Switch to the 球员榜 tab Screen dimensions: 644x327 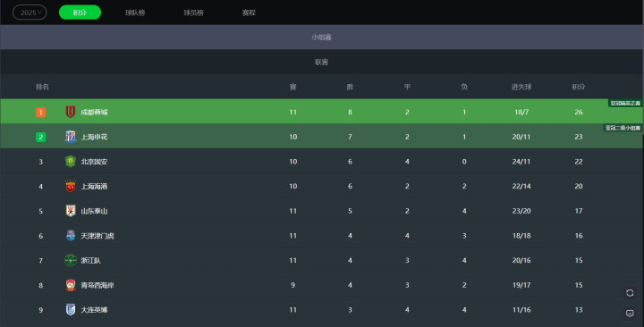click(x=193, y=13)
